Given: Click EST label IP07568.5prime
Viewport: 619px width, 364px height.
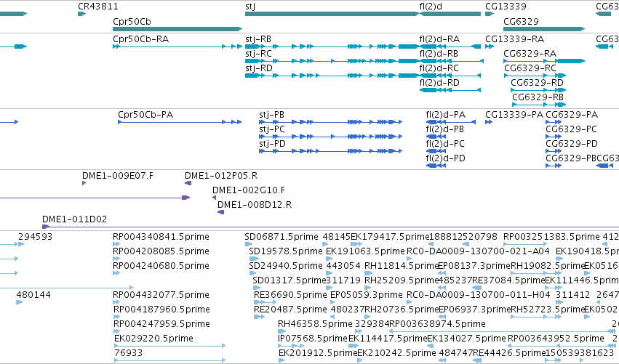Looking at the screenshot, I should pos(313,339).
